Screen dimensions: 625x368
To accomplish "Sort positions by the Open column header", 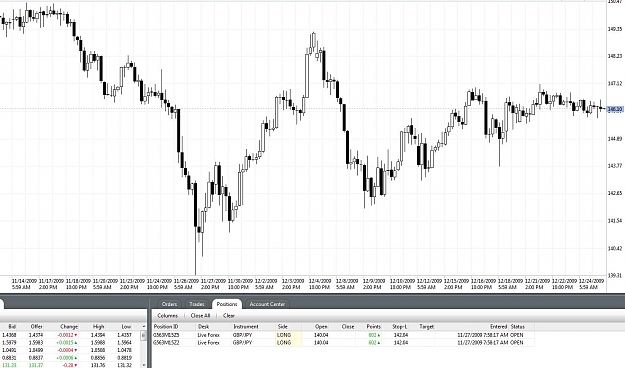I will (x=321, y=327).
